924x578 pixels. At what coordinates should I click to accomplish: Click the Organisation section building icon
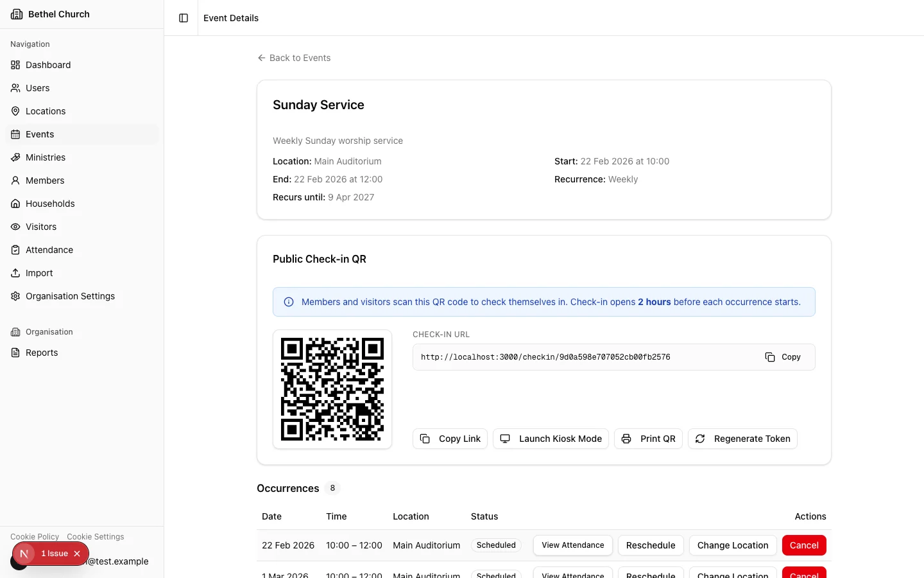point(15,332)
